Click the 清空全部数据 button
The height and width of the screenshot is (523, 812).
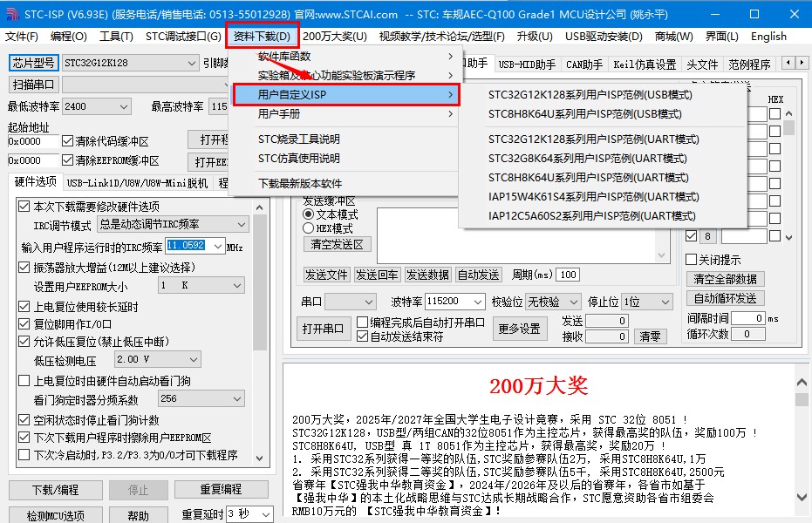[x=725, y=279]
